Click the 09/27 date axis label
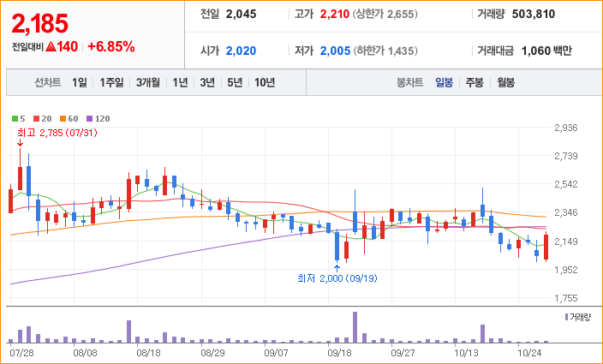 pyautogui.click(x=403, y=353)
